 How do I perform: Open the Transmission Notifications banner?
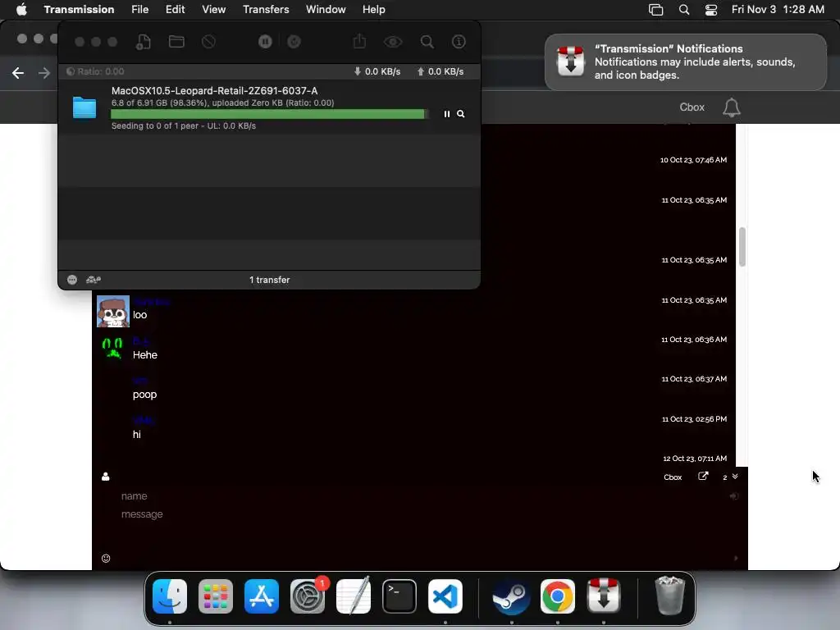coord(686,62)
